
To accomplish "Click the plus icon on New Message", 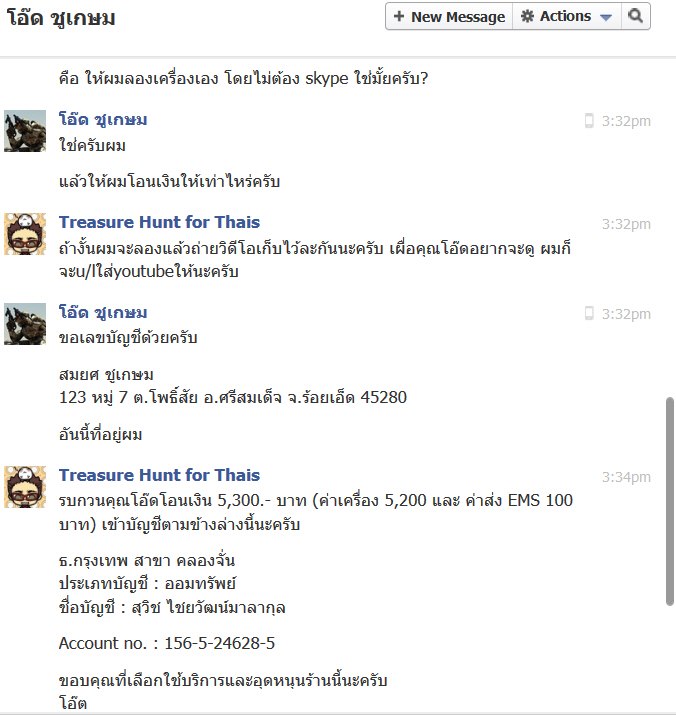I will [x=399, y=16].
